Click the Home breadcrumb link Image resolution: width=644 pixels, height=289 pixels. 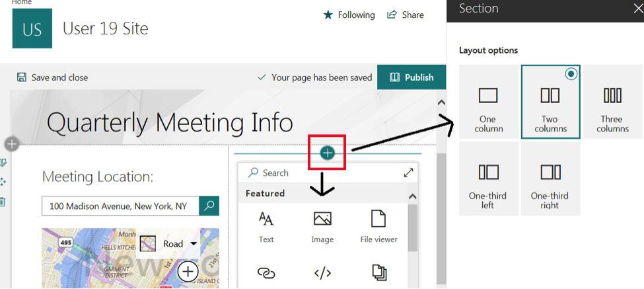click(21, 2)
